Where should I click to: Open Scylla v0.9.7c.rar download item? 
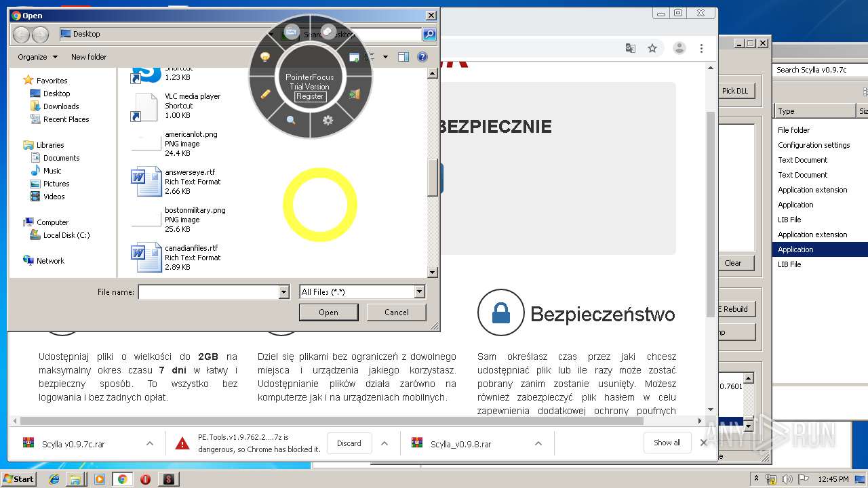pos(73,444)
